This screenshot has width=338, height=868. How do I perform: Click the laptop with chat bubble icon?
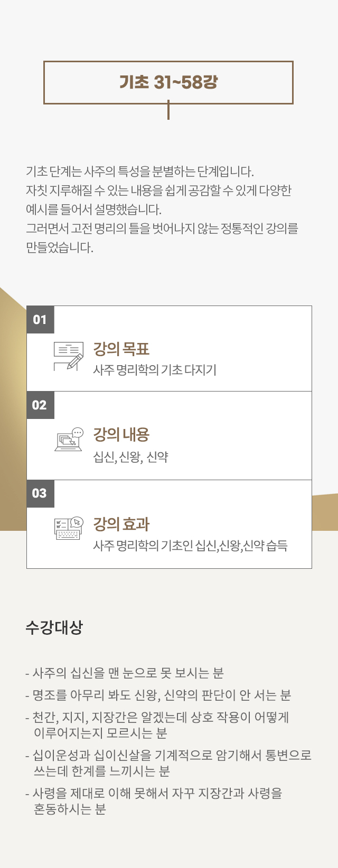[69, 439]
